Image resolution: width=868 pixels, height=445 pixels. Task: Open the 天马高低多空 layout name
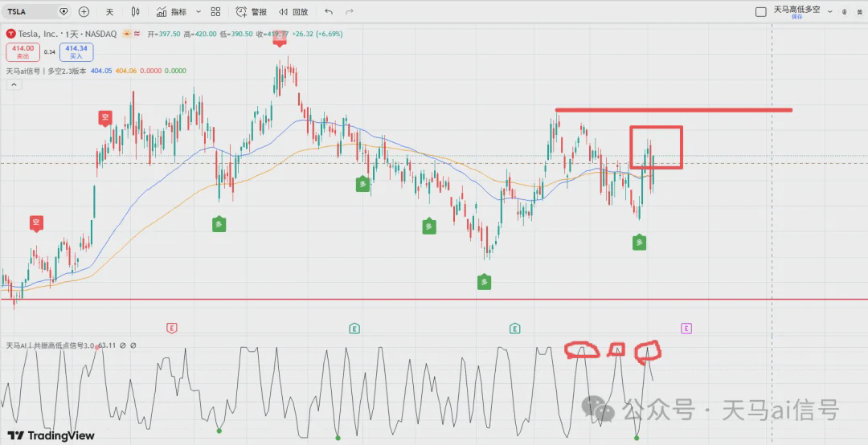click(796, 10)
